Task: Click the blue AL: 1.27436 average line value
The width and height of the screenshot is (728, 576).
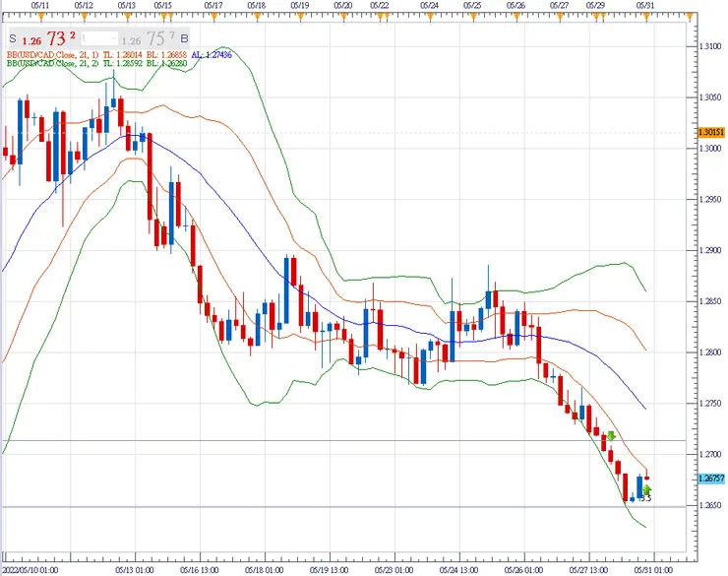Action: point(212,55)
